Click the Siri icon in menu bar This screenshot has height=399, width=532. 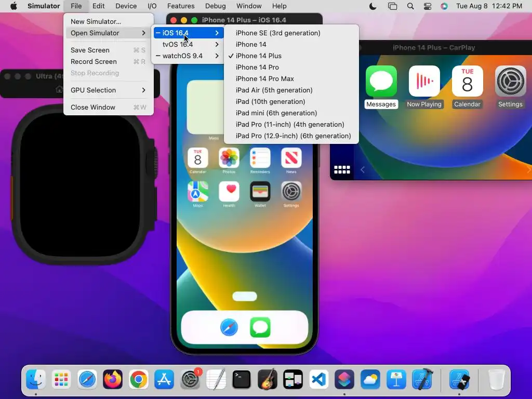(x=444, y=6)
